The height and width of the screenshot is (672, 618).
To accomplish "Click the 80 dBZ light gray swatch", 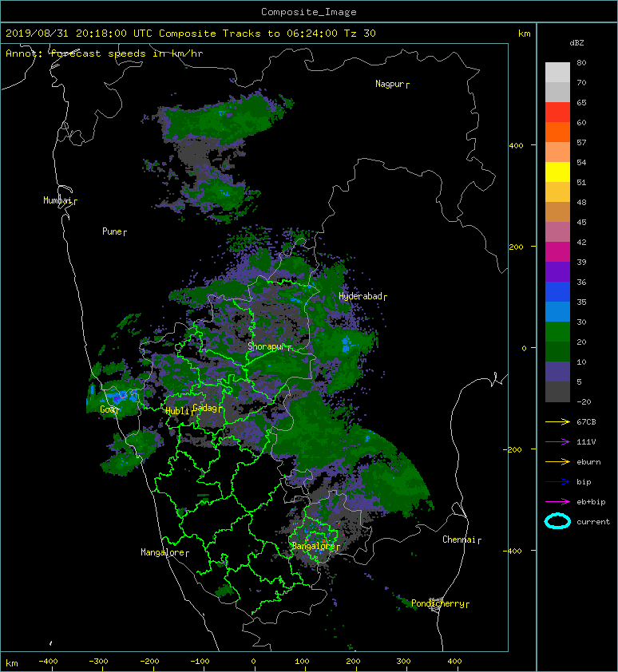I will (557, 72).
